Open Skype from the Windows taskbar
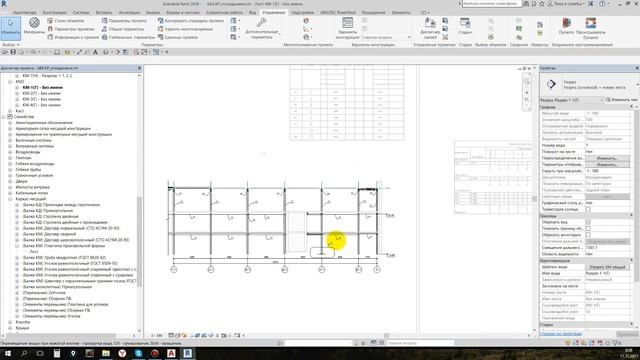 pos(138,353)
